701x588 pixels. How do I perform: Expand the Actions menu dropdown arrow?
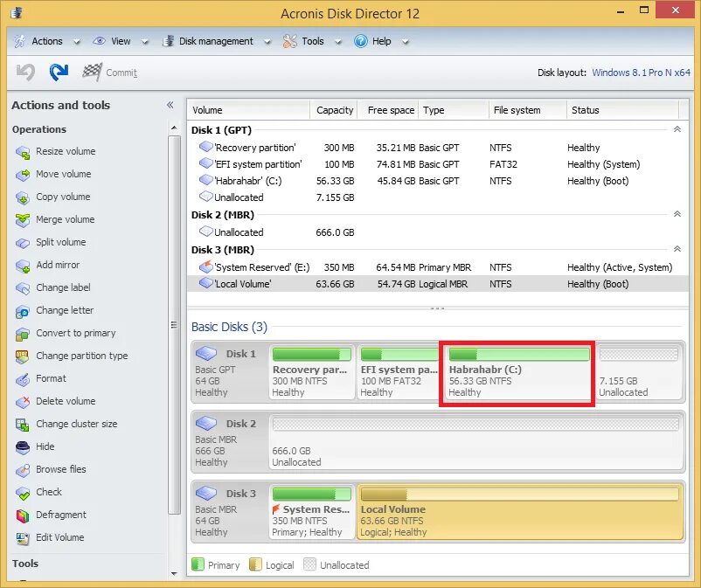click(77, 42)
